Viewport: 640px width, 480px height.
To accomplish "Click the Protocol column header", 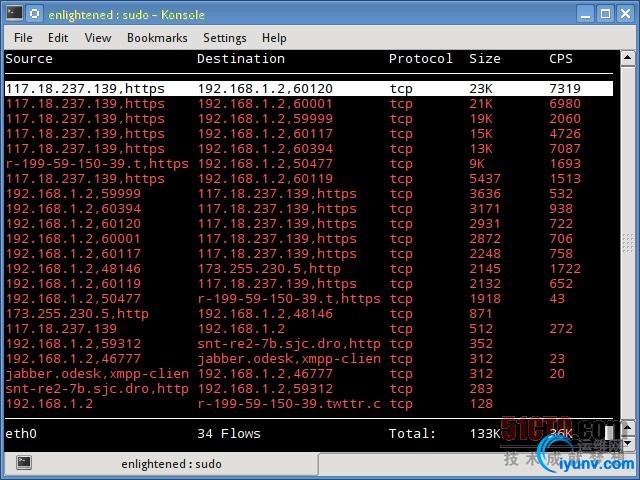I will click(420, 59).
